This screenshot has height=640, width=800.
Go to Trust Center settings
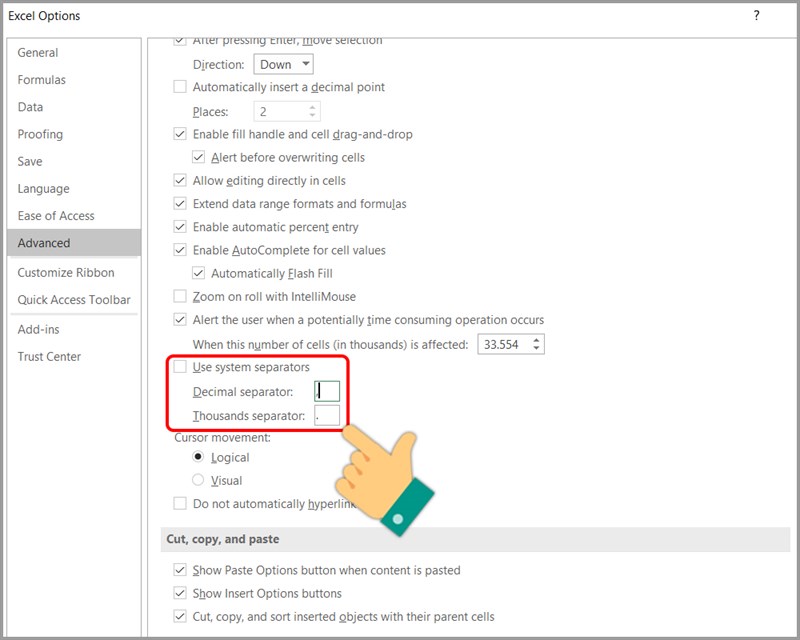tap(49, 356)
